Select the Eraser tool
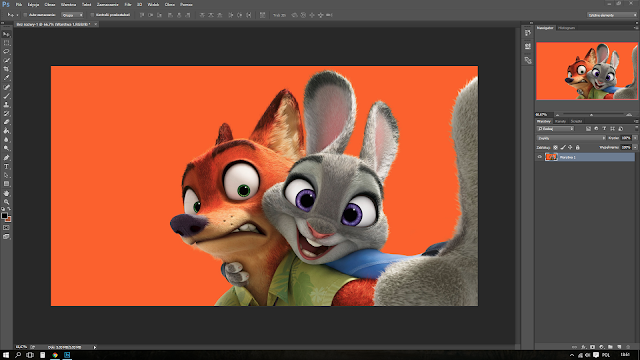 6,122
